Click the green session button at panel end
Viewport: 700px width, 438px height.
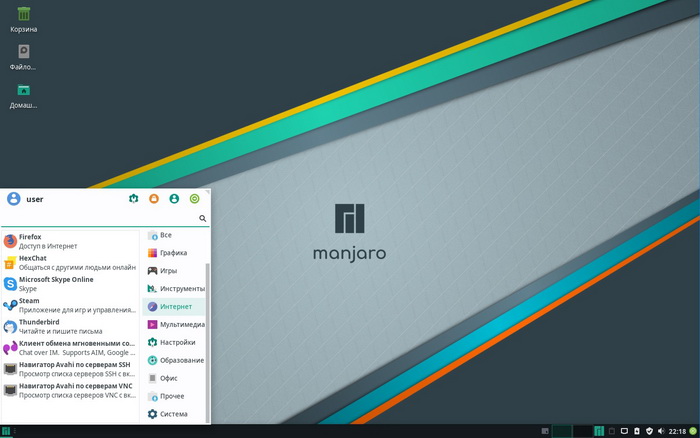coord(693,431)
